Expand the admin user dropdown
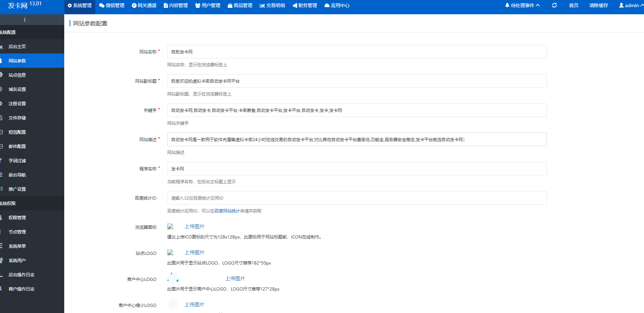Screen dimensions: 644x313 tap(631, 5)
